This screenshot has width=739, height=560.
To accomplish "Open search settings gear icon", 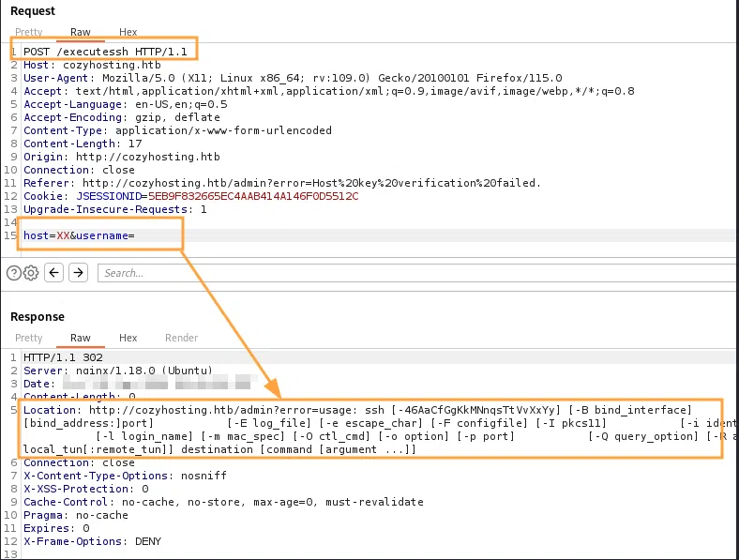I will pyautogui.click(x=31, y=273).
